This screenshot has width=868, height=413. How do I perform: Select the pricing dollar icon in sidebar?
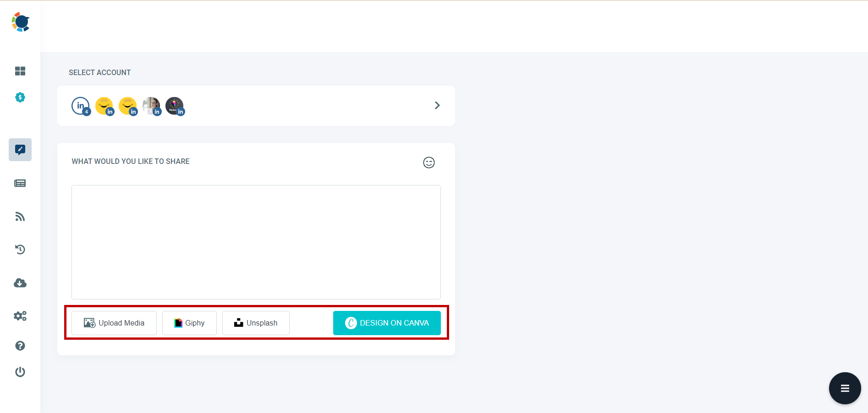pos(20,97)
